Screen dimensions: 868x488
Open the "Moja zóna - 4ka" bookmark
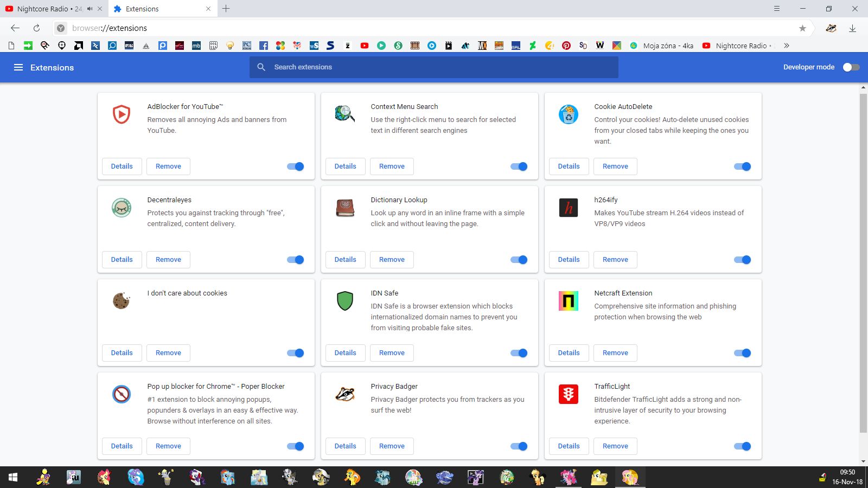pyautogui.click(x=662, y=46)
